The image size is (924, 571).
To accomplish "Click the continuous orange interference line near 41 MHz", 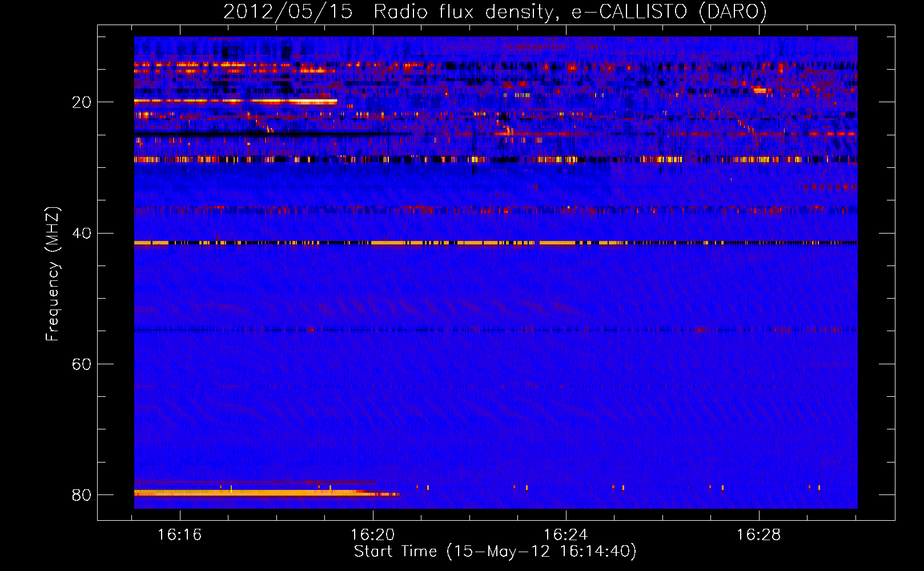I will [496, 243].
